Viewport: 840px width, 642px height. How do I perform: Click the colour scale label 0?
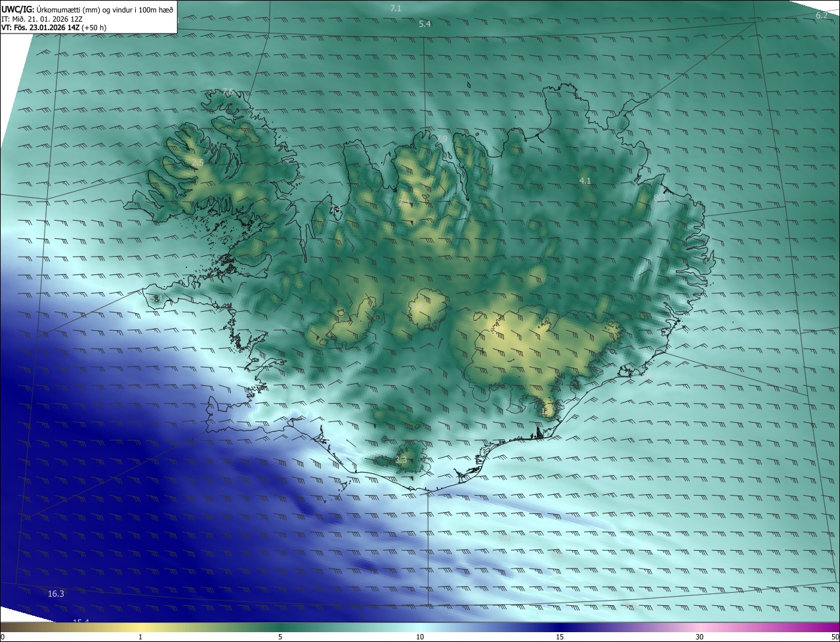click(x=3, y=637)
